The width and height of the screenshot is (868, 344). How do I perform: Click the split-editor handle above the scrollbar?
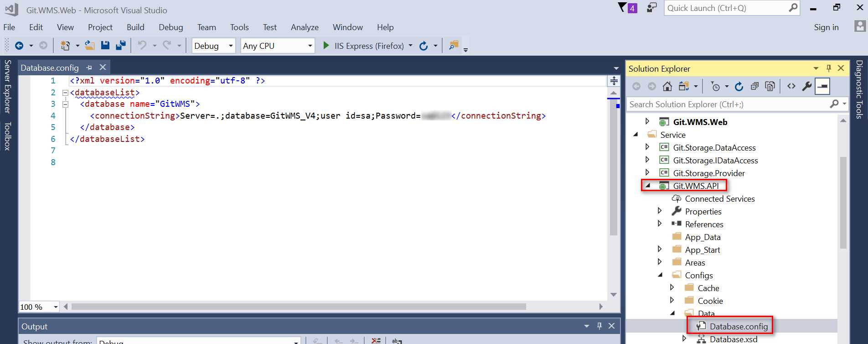point(614,81)
